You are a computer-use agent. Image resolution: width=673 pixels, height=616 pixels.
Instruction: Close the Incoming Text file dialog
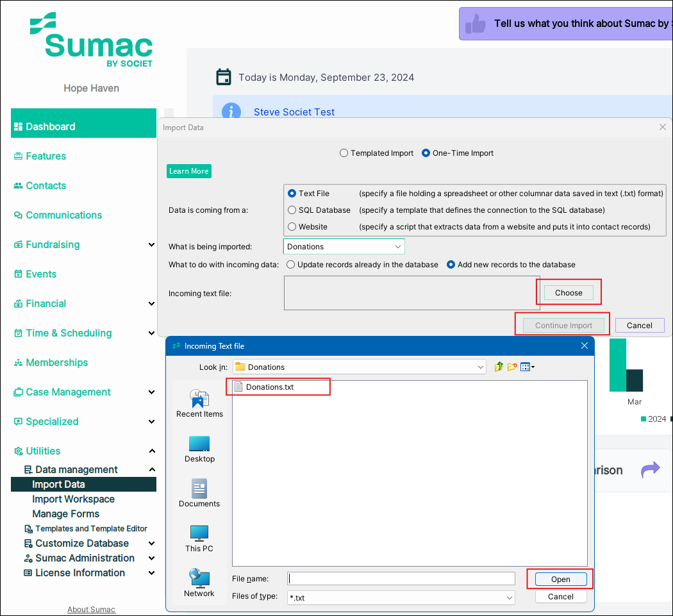[x=584, y=345]
